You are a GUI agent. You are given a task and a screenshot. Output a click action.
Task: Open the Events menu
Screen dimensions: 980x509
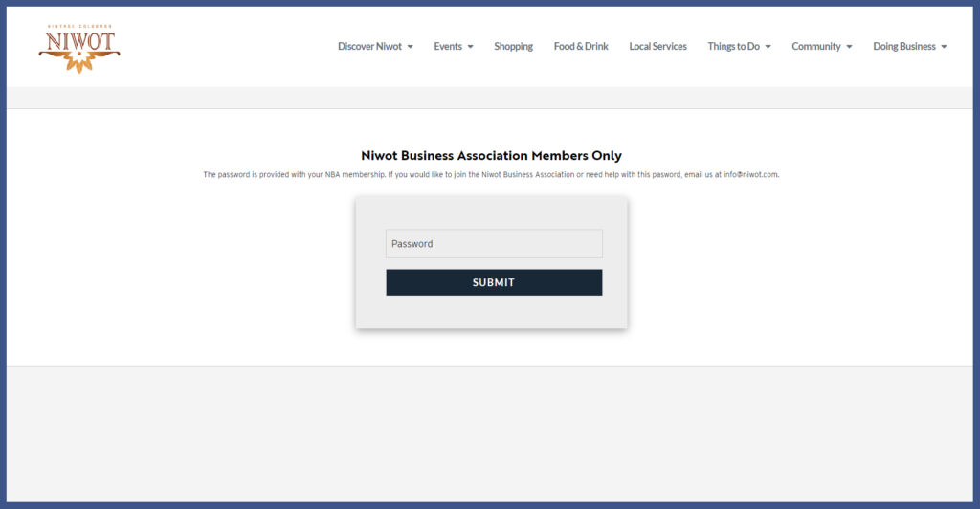click(448, 46)
